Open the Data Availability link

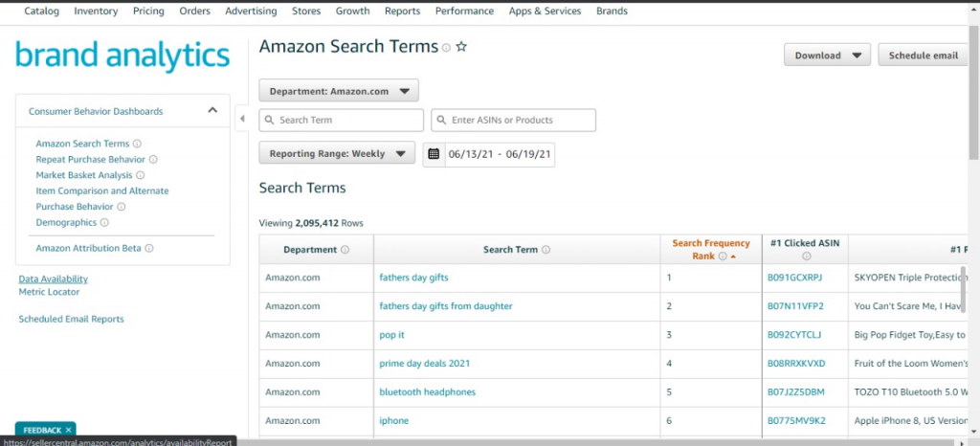coord(54,279)
